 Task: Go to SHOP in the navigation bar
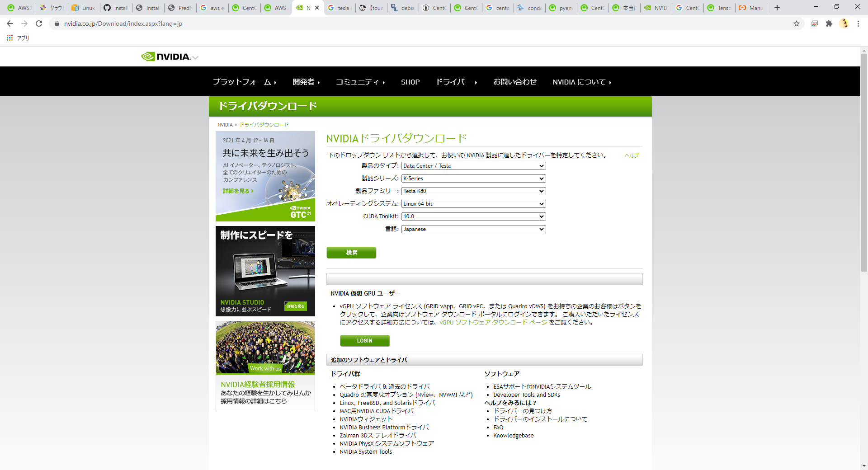click(410, 82)
